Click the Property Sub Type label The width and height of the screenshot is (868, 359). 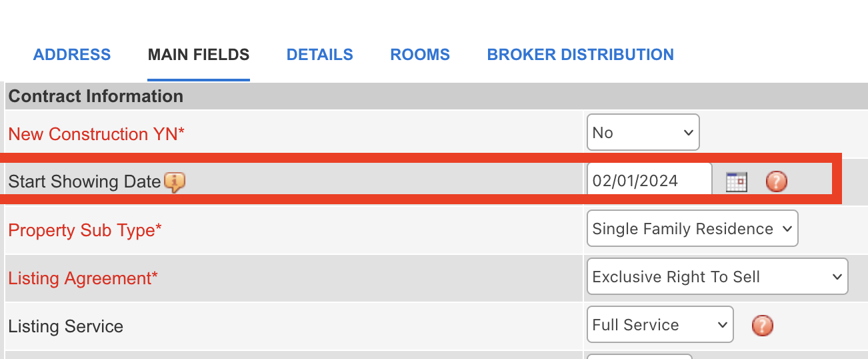[85, 230]
